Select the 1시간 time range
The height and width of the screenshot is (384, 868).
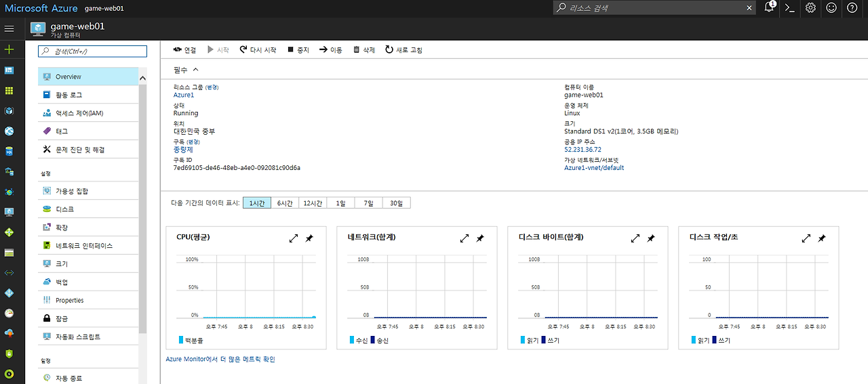257,203
